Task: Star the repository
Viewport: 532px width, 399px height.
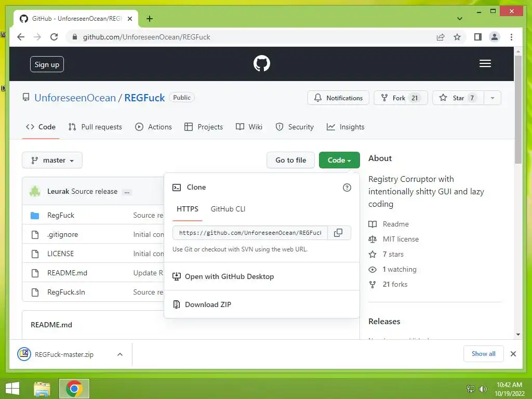Action: 458,98
